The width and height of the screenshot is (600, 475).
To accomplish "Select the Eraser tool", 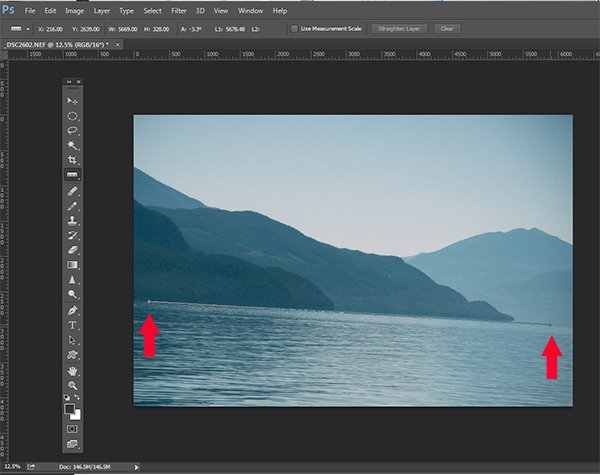I will point(72,249).
